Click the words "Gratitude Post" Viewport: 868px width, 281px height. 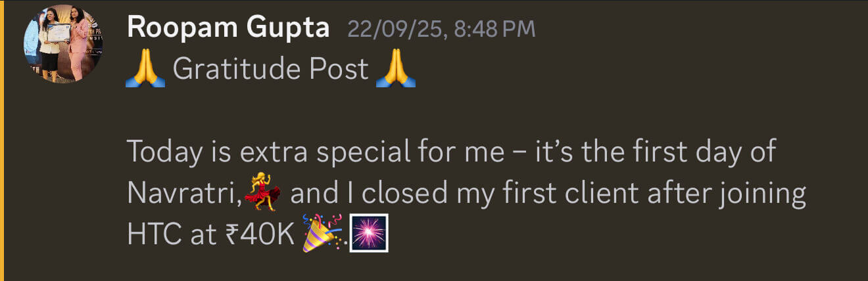click(270, 69)
